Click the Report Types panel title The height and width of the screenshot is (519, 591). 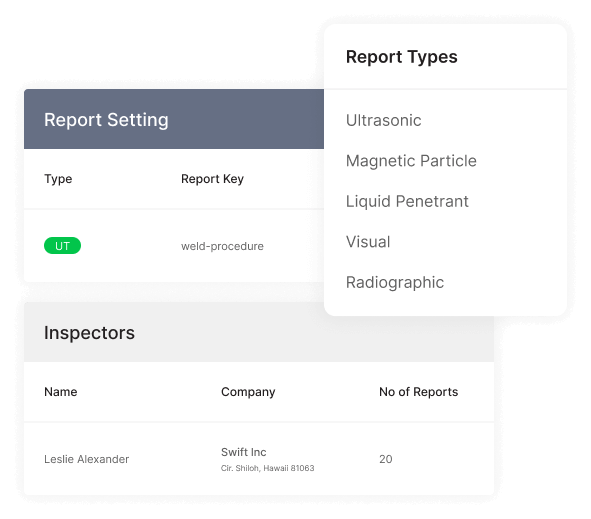401,57
